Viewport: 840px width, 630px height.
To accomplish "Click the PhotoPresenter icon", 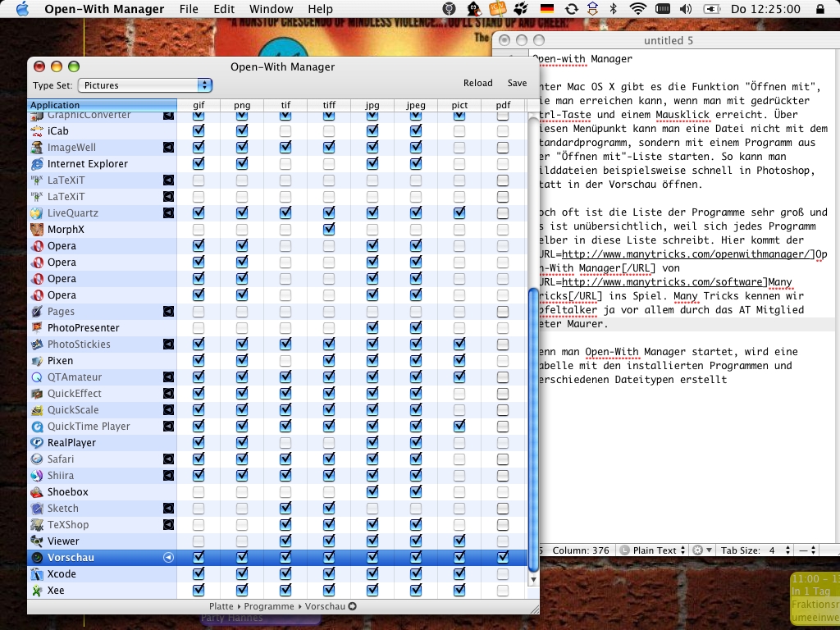I will pyautogui.click(x=37, y=328).
